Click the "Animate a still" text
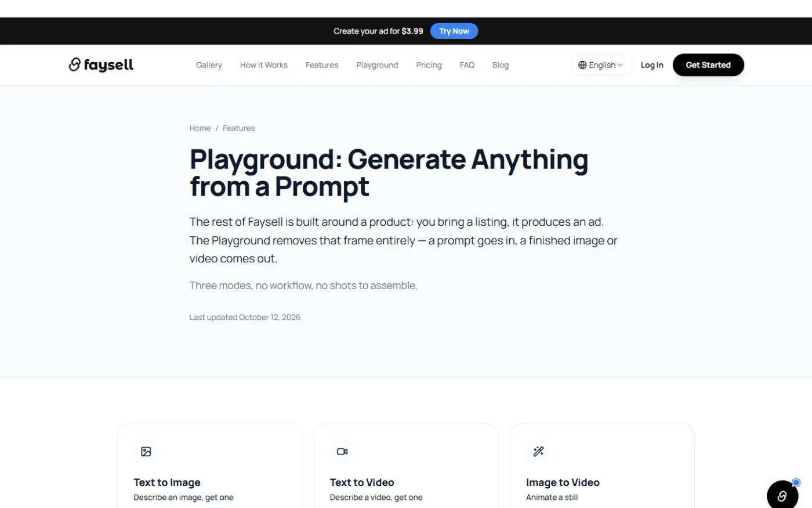 pyautogui.click(x=552, y=498)
